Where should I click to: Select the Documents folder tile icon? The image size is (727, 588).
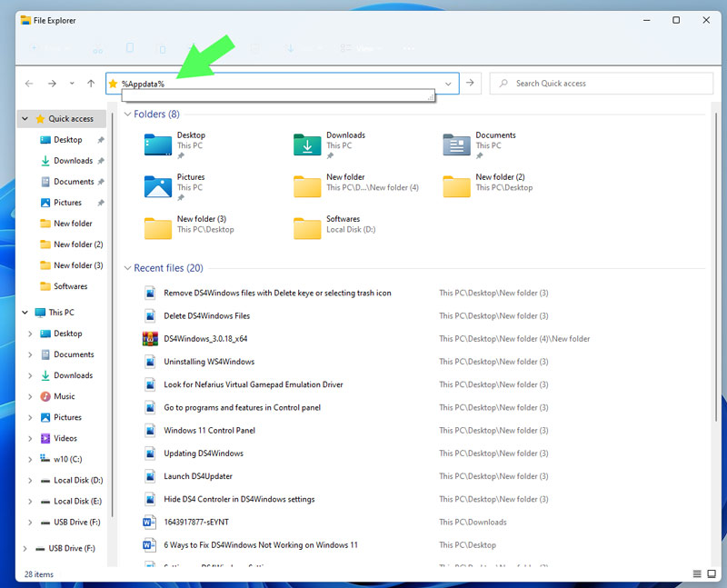point(457,145)
